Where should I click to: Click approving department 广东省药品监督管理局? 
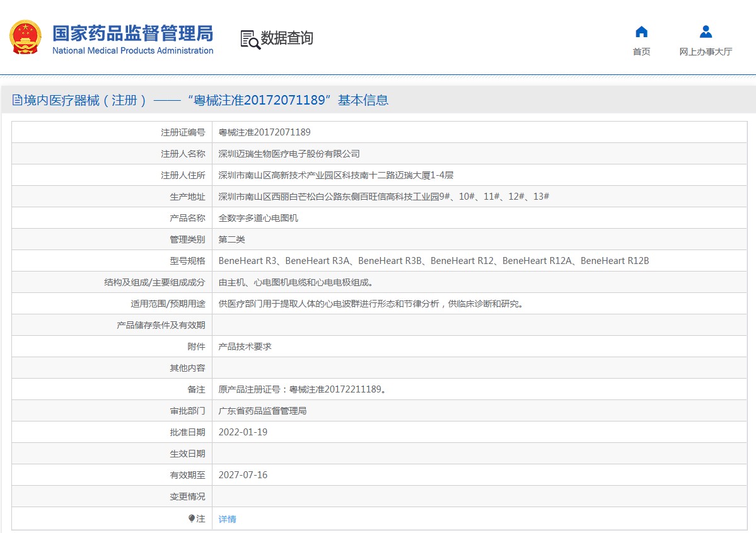coord(262,411)
